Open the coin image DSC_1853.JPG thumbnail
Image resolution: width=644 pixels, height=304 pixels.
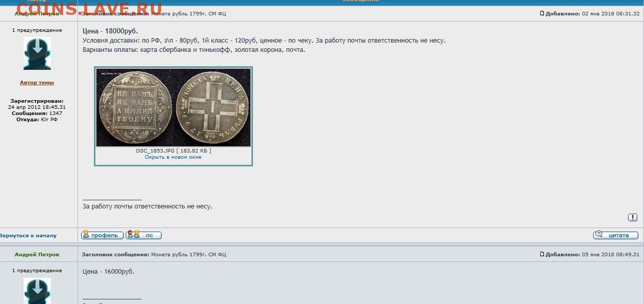click(x=173, y=107)
